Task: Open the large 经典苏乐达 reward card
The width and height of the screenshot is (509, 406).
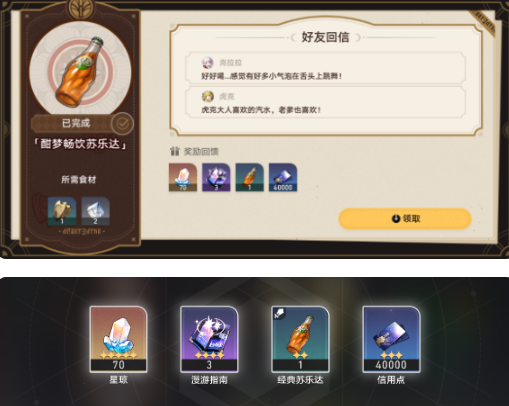Action: tap(300, 339)
